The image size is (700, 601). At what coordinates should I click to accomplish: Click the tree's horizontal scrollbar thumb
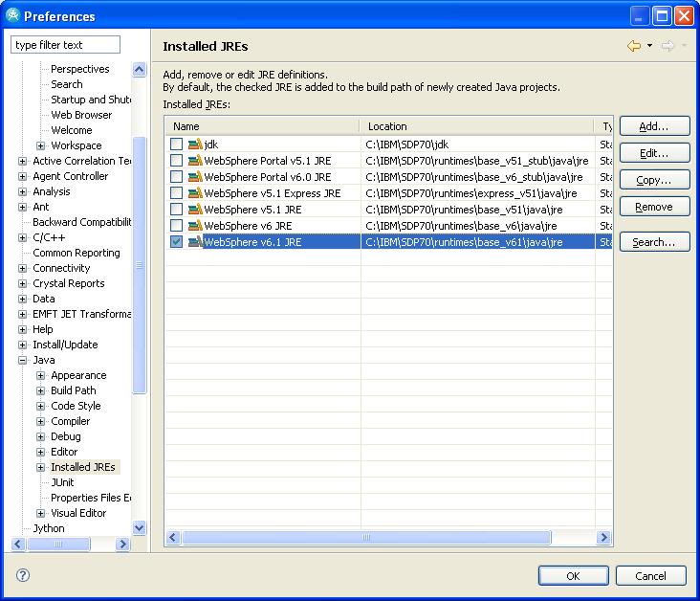point(58,544)
